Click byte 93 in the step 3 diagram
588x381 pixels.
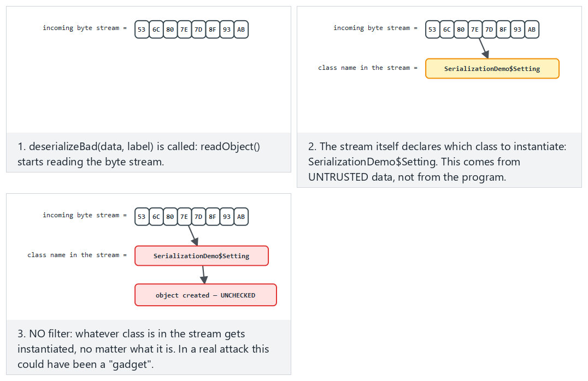coord(227,217)
